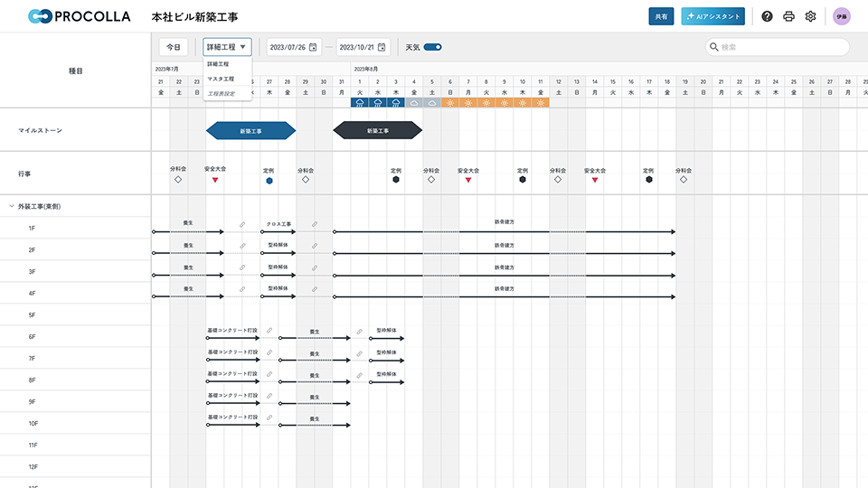Select the 型枠解体 task bar in 4F row
Image resolution: width=868 pixels, height=488 pixels.
tap(278, 296)
